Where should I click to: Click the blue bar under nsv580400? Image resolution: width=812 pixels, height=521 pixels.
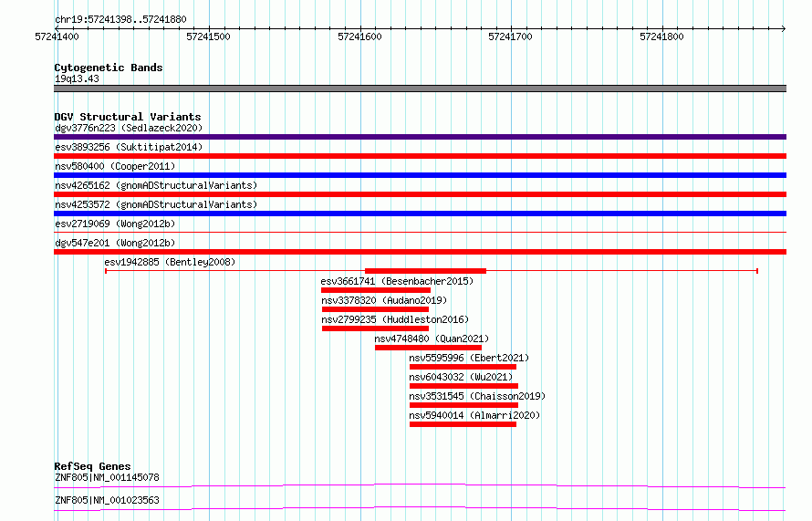coord(420,175)
